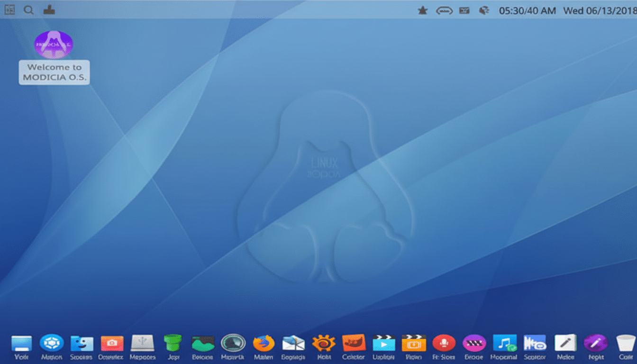The height and width of the screenshot is (364, 637).
Task: Open the music player with the blue note icon
Action: (x=504, y=342)
